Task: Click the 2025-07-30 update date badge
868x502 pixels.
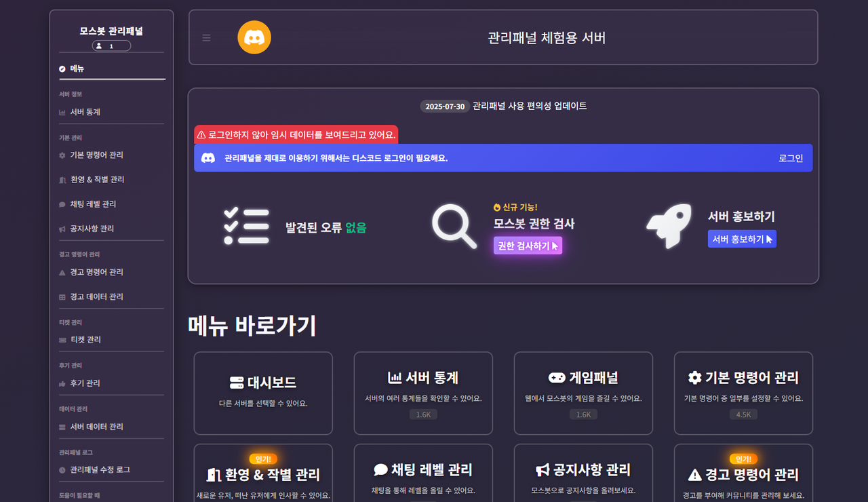Action: (x=445, y=107)
